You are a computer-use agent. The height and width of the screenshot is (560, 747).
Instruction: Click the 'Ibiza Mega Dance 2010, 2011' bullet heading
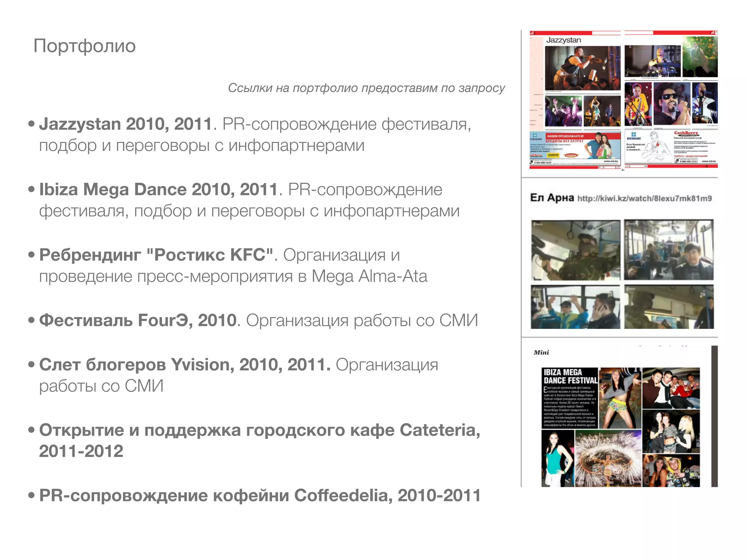(158, 190)
